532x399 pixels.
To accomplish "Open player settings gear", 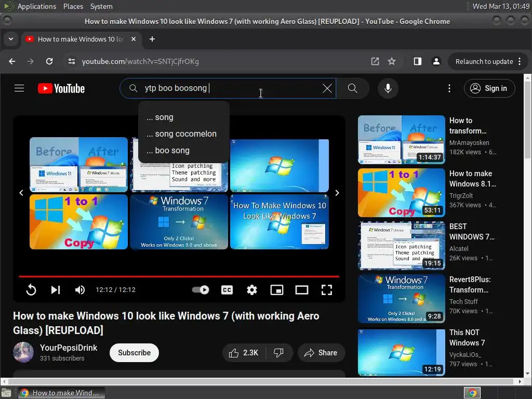I will tap(252, 290).
